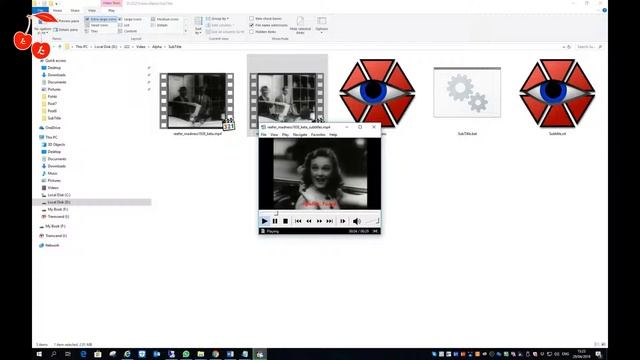
Task: Enable Hidden items checkbox
Action: [x=262, y=31]
